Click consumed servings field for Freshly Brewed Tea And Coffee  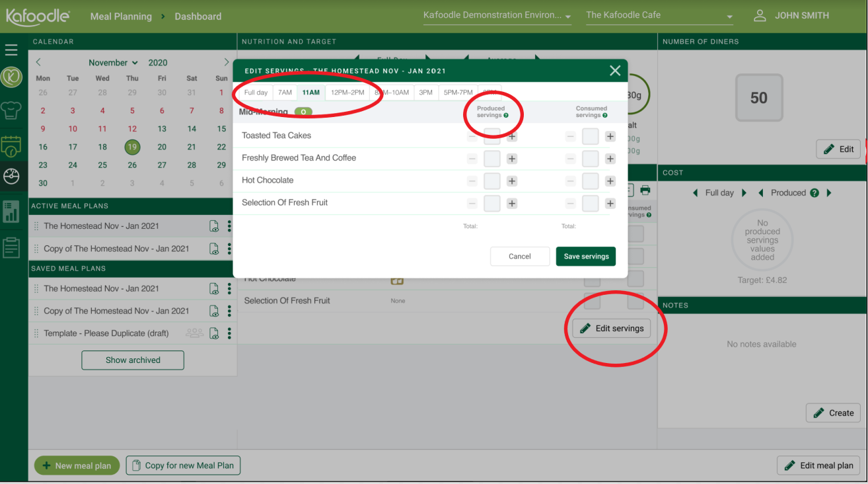coord(591,159)
